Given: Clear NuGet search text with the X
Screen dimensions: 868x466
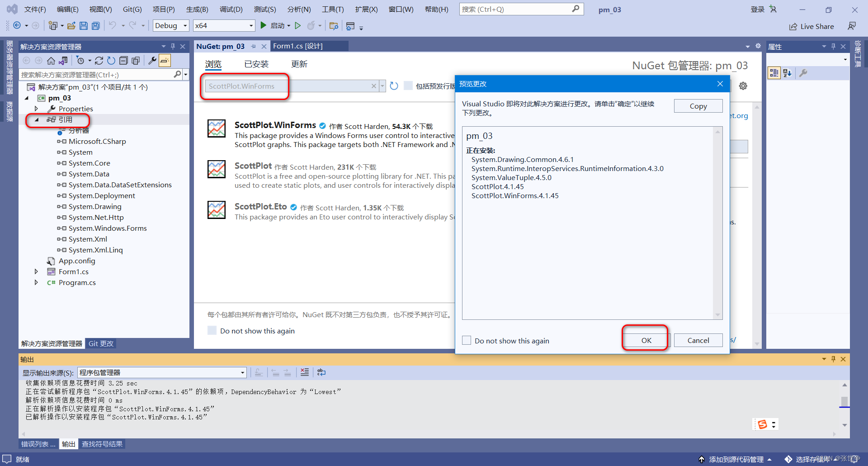Looking at the screenshot, I should pyautogui.click(x=374, y=86).
